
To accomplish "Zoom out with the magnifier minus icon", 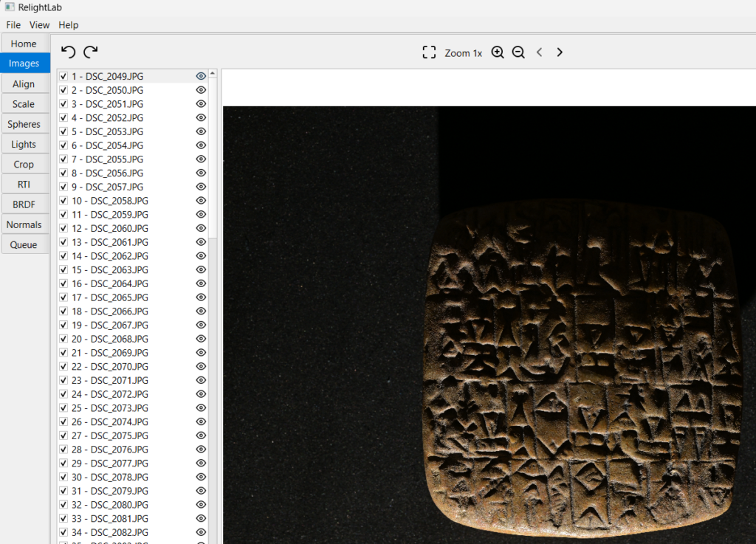I will 518,52.
